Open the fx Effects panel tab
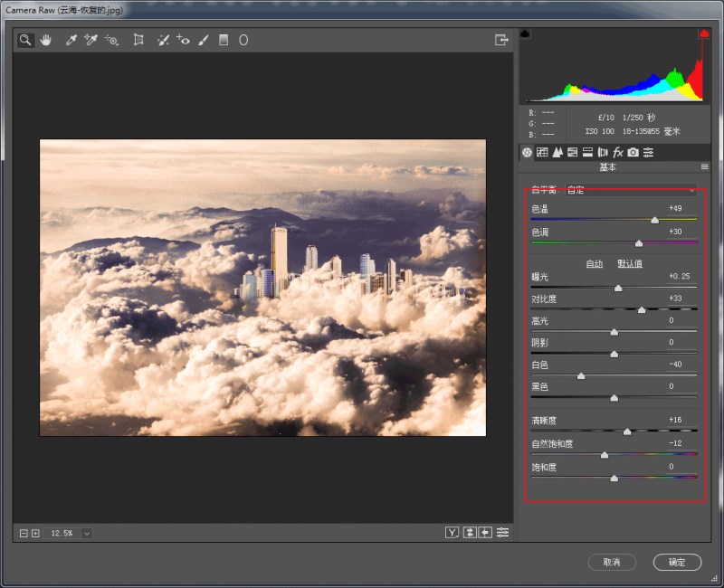The height and width of the screenshot is (588, 724). 618,152
